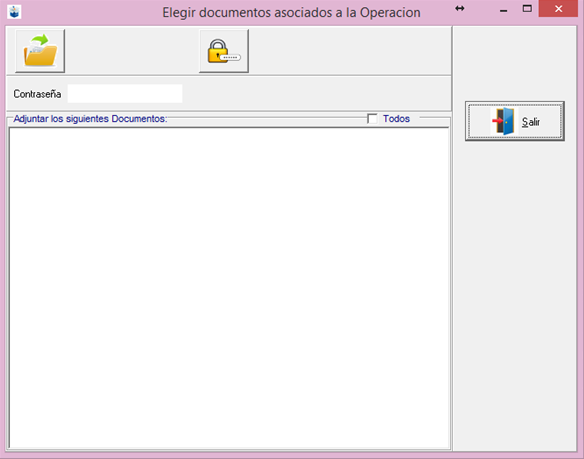Click inside the empty documents list
The height and width of the screenshot is (459, 584).
[x=229, y=288]
